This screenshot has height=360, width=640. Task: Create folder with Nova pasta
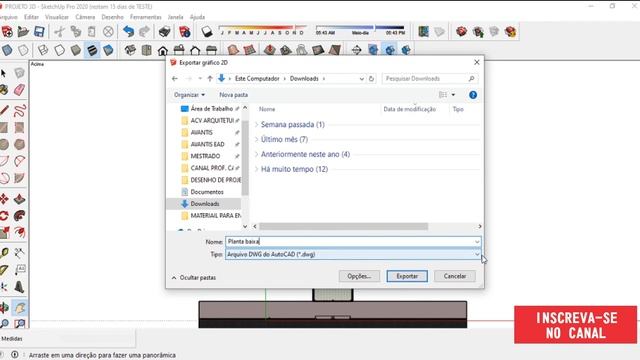233,95
